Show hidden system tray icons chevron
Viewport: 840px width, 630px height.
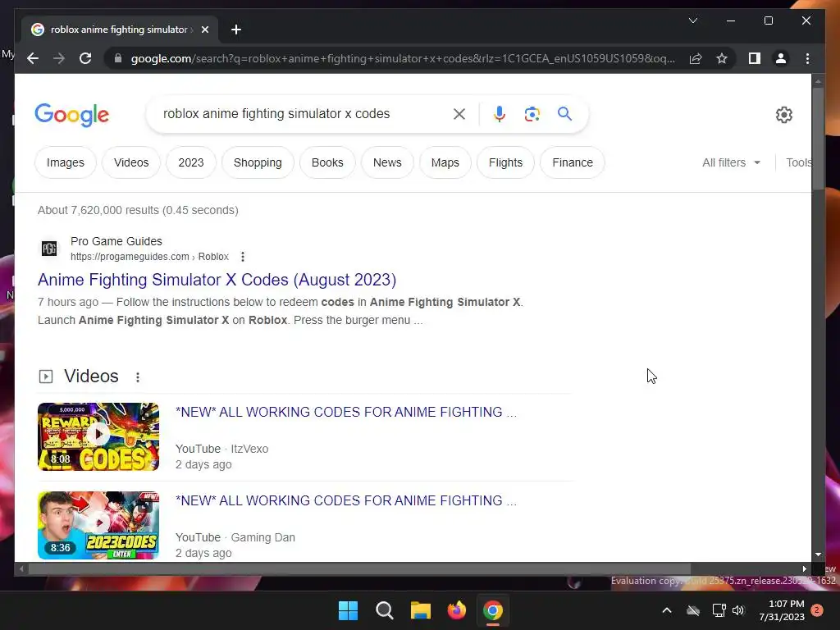tap(667, 610)
